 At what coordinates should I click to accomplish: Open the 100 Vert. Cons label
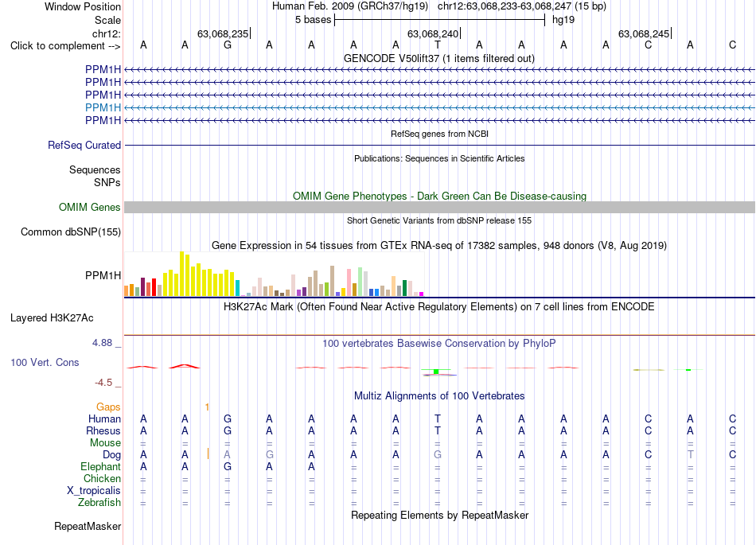tap(45, 362)
